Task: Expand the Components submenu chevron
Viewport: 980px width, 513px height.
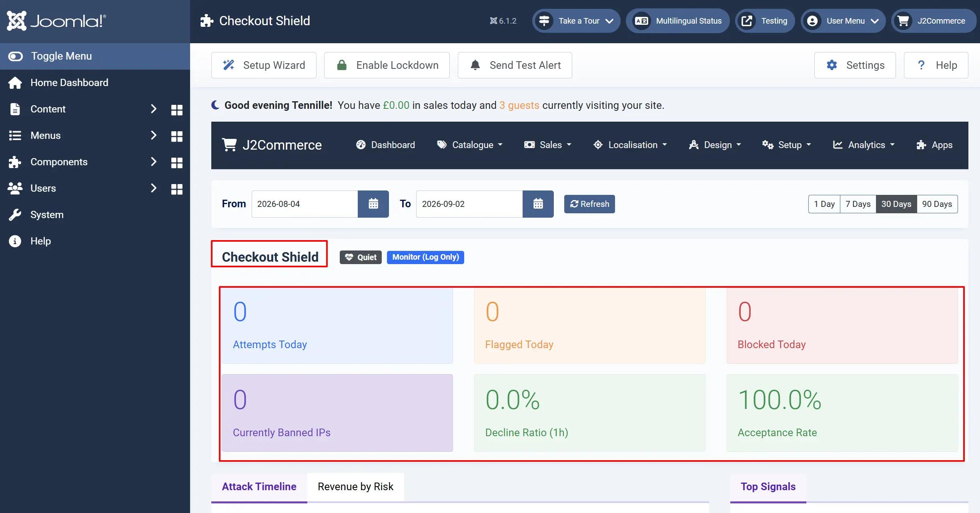Action: (x=153, y=162)
